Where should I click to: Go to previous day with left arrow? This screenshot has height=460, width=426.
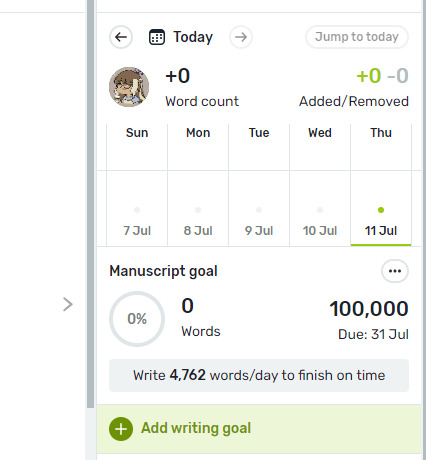click(x=121, y=37)
